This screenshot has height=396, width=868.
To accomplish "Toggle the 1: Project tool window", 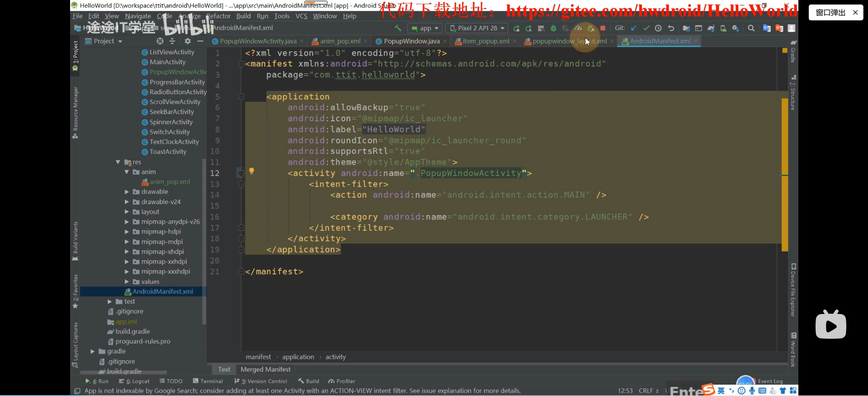I will [75, 56].
